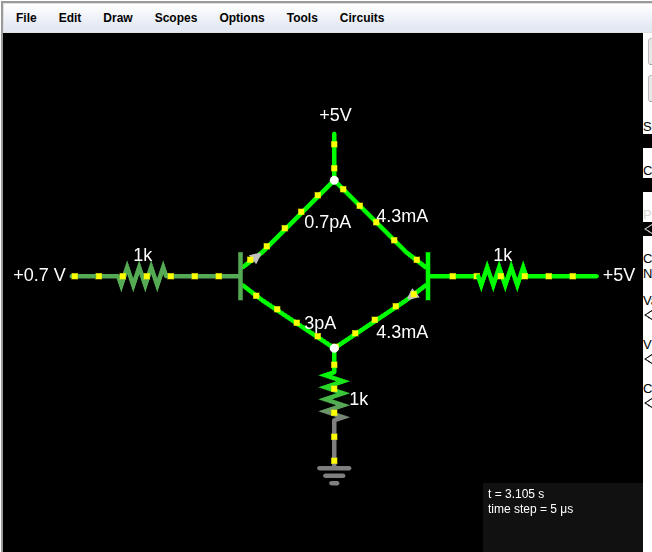The width and height of the screenshot is (652, 552).
Task: Open the Edit menu
Action: [69, 18]
